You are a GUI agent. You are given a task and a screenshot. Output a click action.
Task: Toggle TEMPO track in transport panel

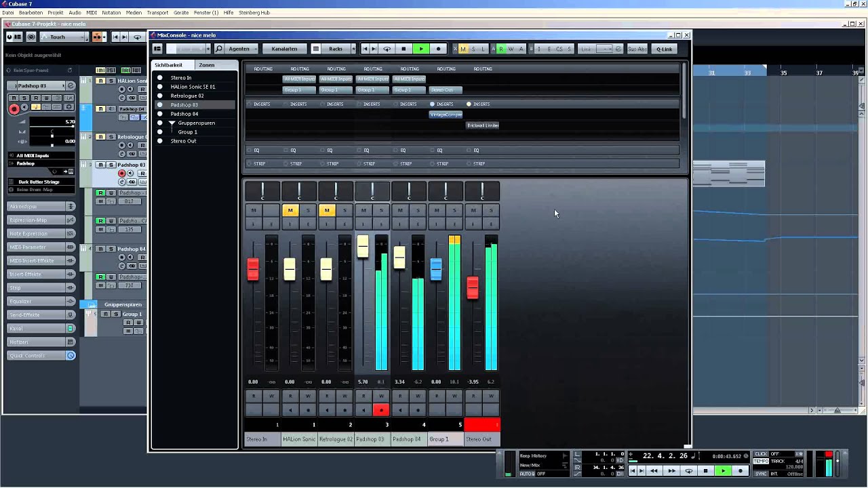click(761, 461)
